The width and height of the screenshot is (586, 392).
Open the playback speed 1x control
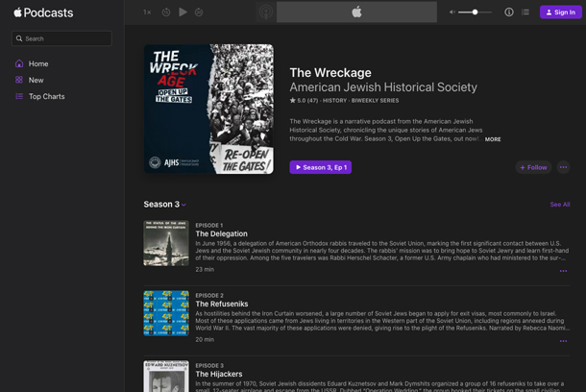coord(147,12)
